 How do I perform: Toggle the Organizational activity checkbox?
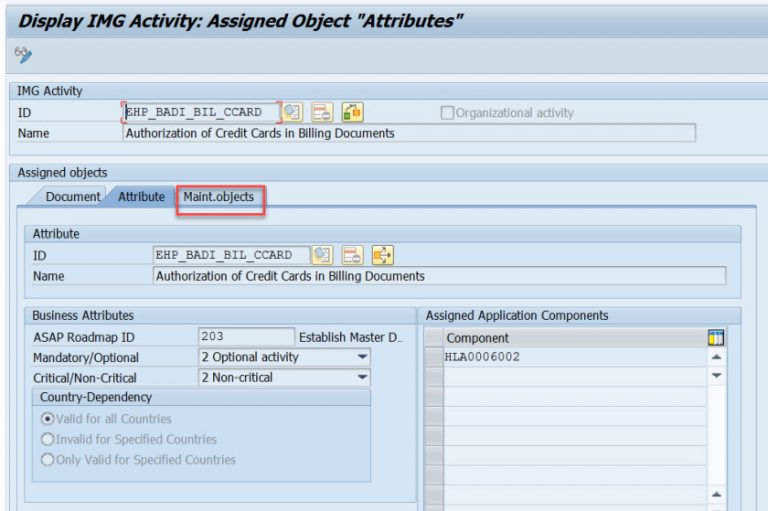click(x=447, y=113)
